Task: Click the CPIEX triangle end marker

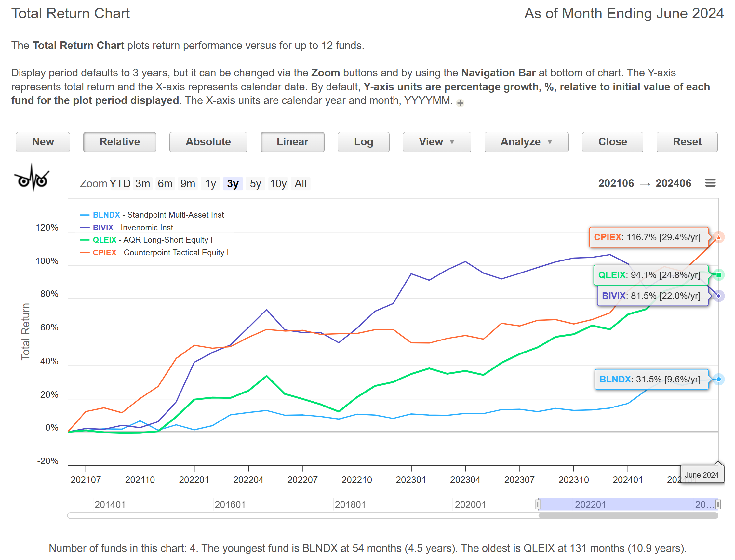Action: [719, 237]
